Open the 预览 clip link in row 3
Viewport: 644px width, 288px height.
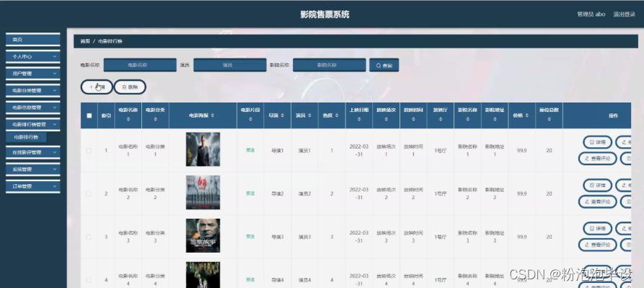point(250,237)
